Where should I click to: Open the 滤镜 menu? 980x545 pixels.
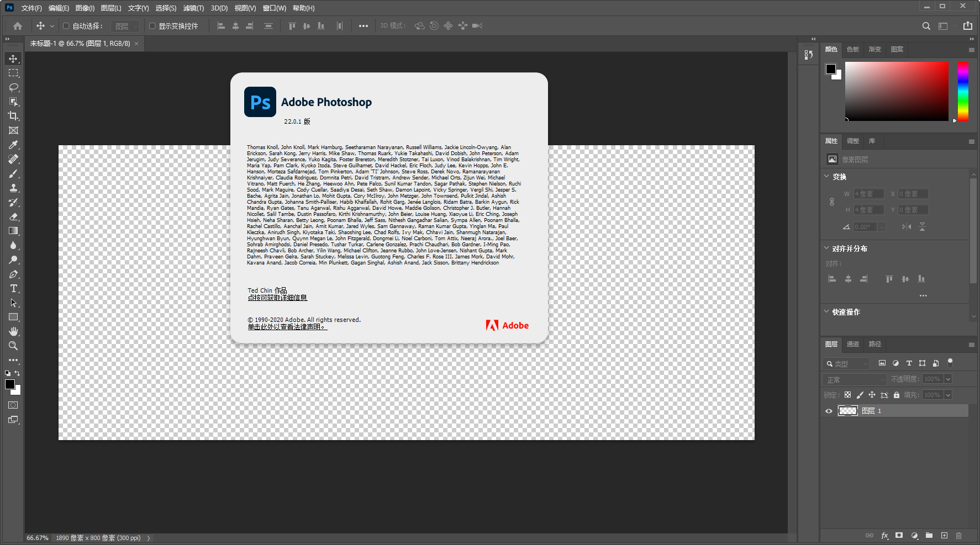193,8
